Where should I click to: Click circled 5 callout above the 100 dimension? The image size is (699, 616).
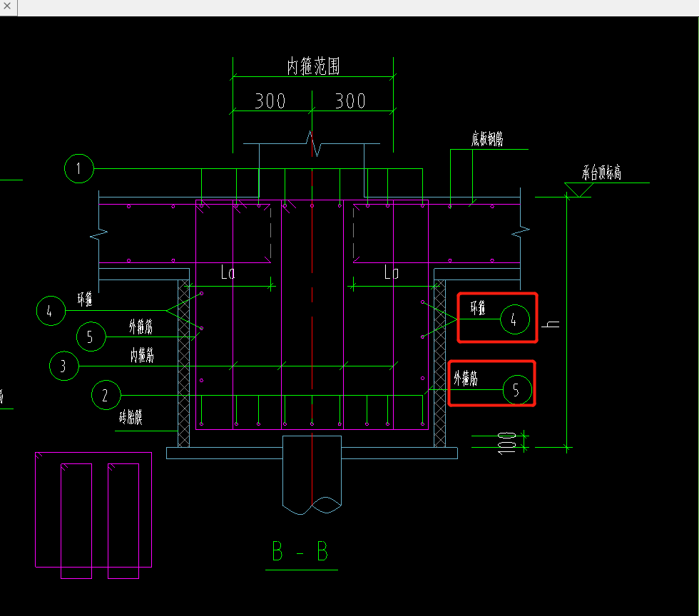(517, 390)
